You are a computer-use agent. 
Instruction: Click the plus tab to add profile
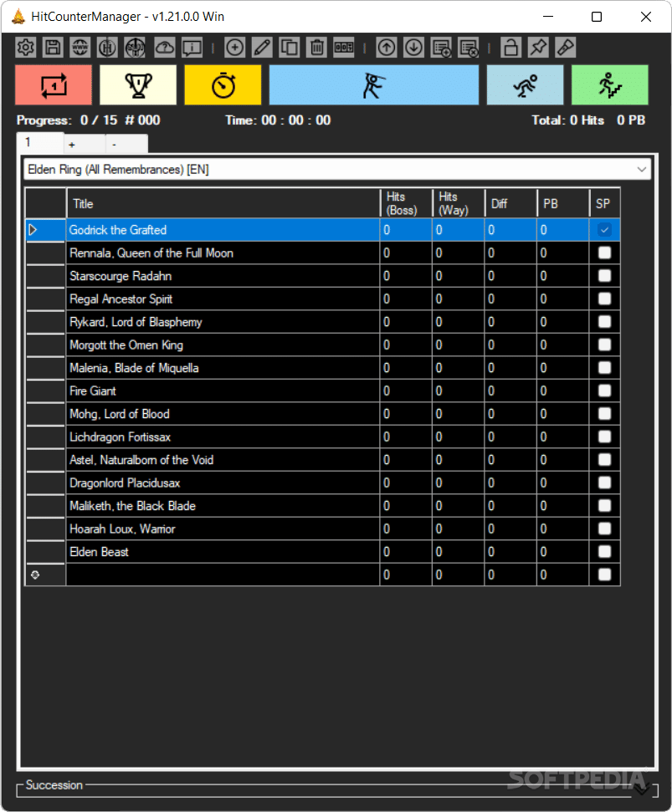(85, 145)
